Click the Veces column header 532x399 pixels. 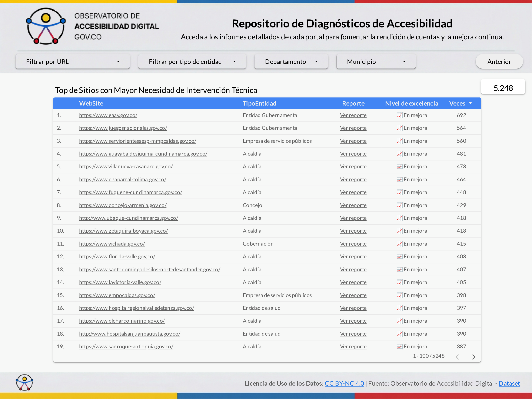(x=457, y=103)
